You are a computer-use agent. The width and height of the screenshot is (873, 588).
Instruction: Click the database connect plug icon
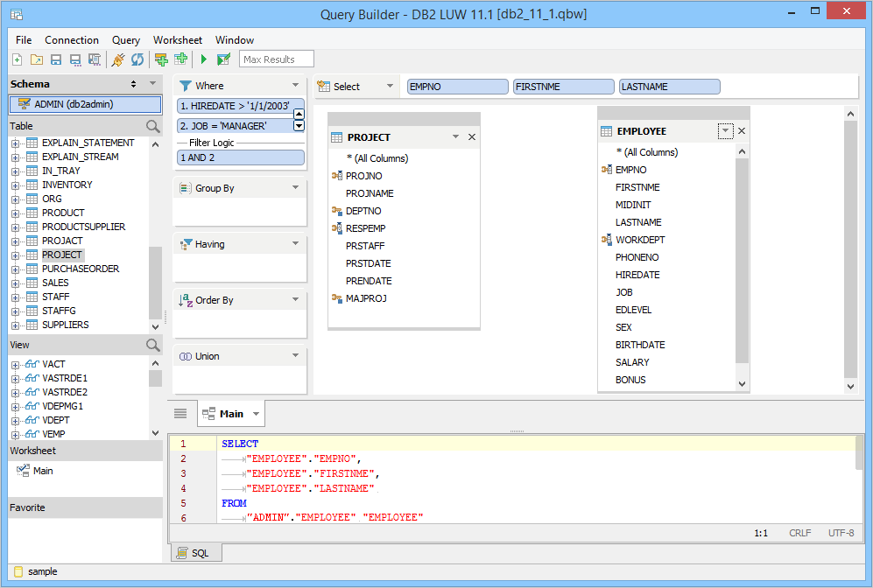coord(118,59)
